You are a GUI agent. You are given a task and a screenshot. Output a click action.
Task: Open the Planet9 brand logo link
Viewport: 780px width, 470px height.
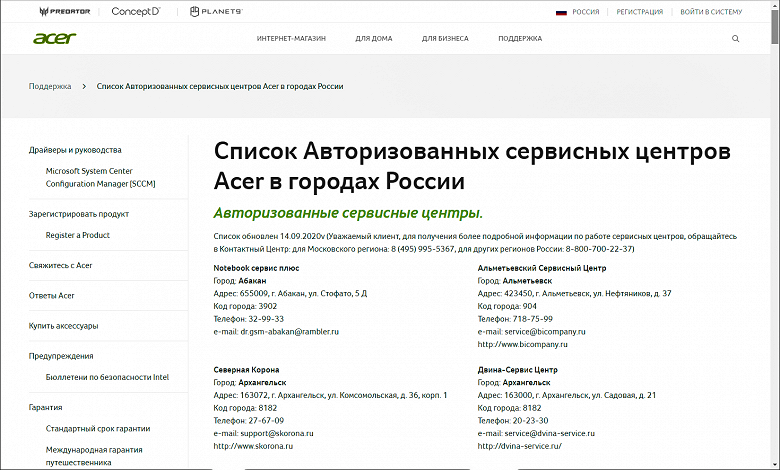click(216, 11)
